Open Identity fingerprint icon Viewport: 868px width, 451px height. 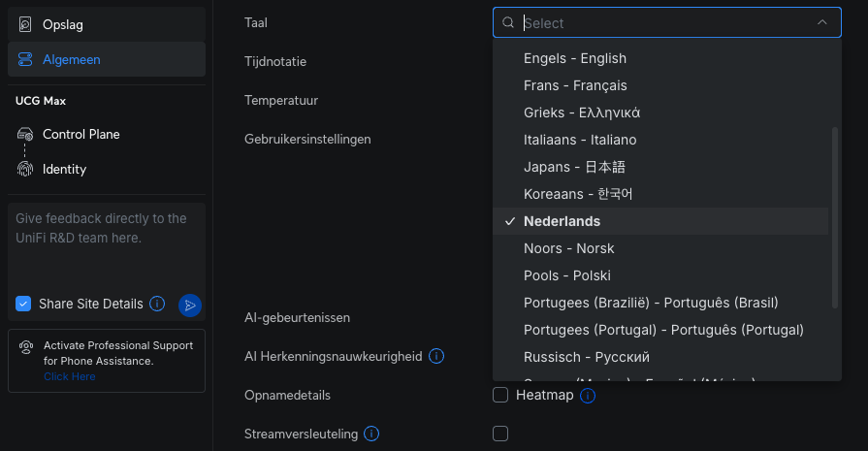coord(25,169)
